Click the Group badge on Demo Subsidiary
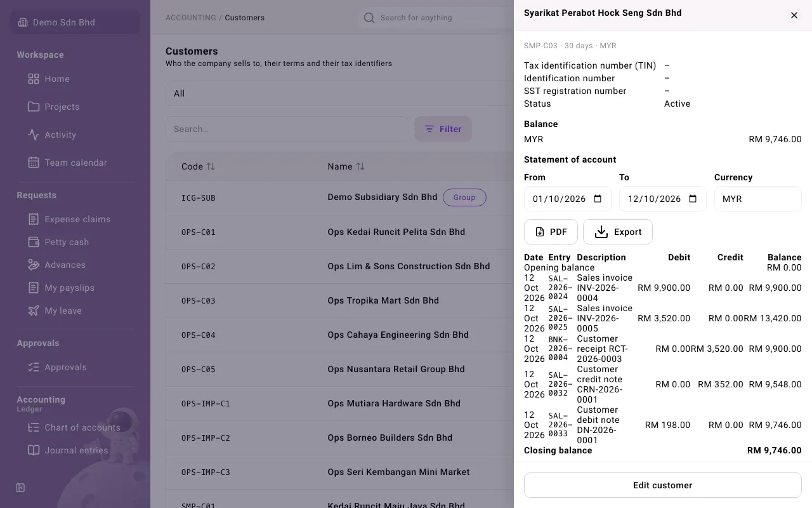The width and height of the screenshot is (812, 508). [x=464, y=197]
